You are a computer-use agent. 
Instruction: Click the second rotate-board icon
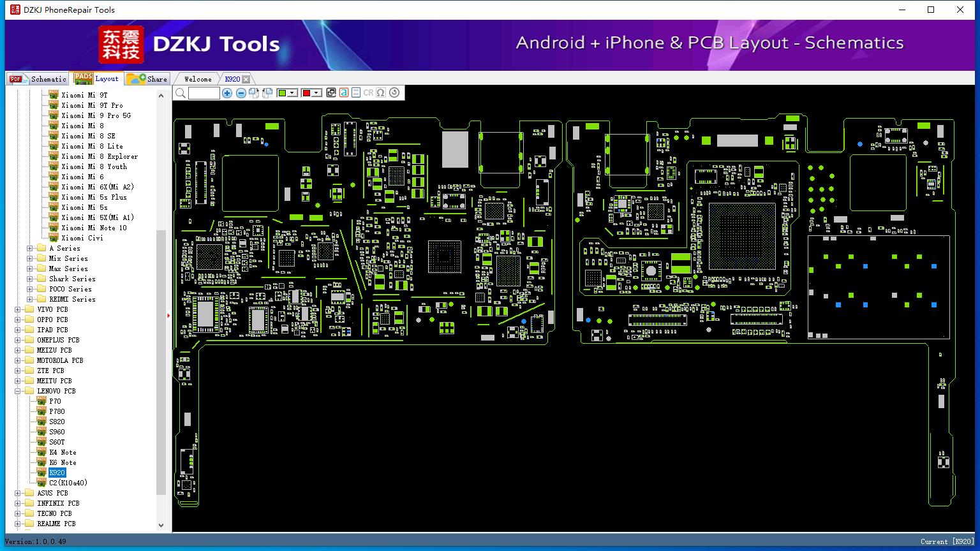[267, 93]
